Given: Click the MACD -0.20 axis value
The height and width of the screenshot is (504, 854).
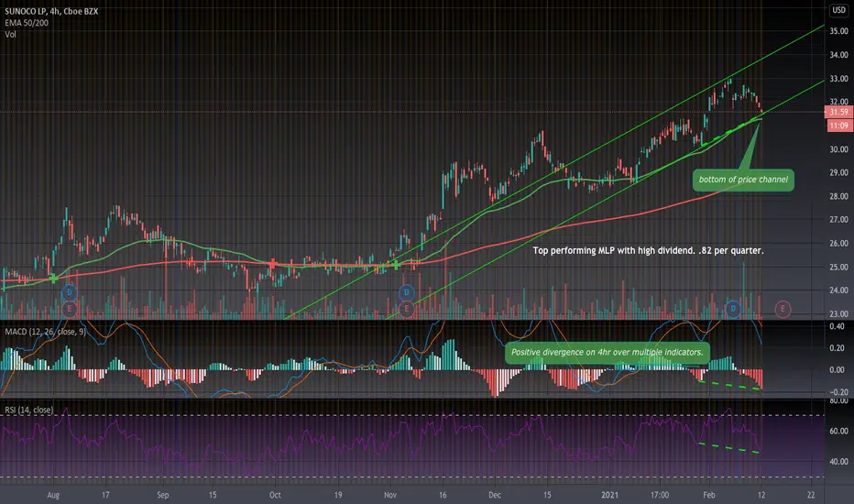Looking at the screenshot, I should pos(838,392).
